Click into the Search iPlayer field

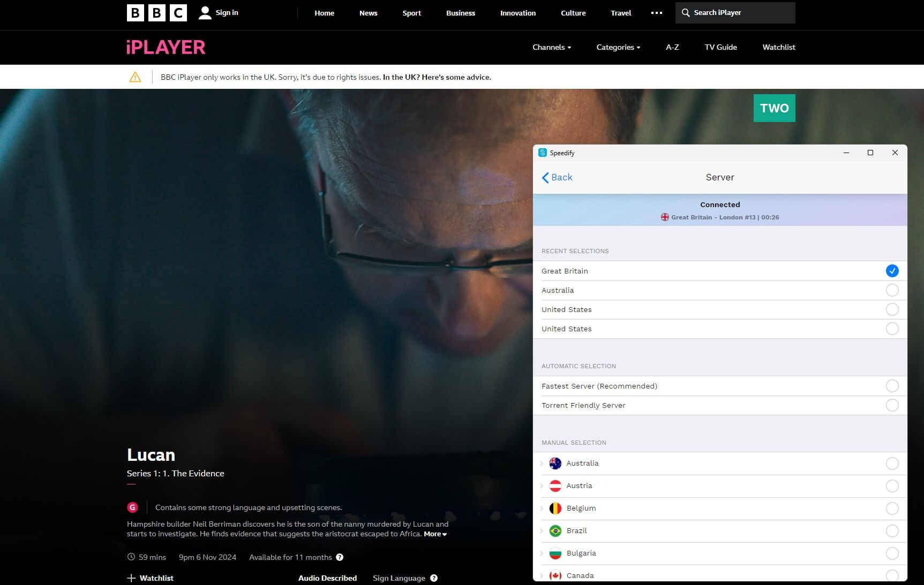click(735, 13)
